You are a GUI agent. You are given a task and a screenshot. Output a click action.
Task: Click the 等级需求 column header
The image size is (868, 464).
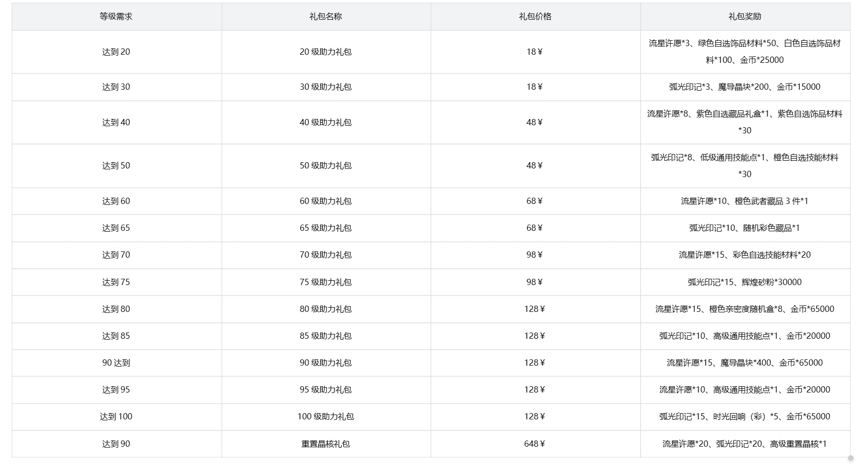tap(116, 16)
